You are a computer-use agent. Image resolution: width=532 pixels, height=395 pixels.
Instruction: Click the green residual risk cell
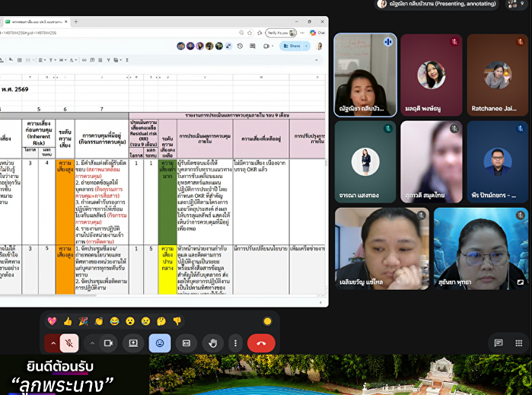click(x=167, y=202)
